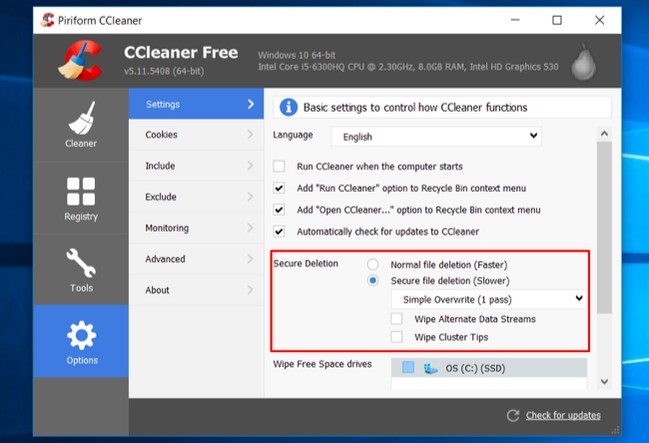Viewport: 649px width, 443px height.
Task: Close the Piriform CCleaner window
Action: [x=599, y=20]
